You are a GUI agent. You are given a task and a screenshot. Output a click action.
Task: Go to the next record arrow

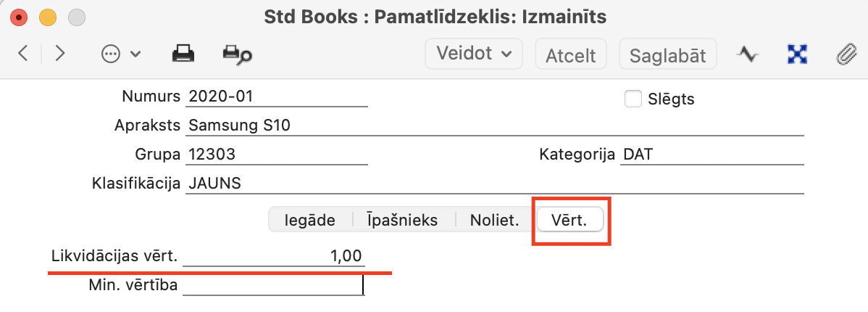coord(60,54)
